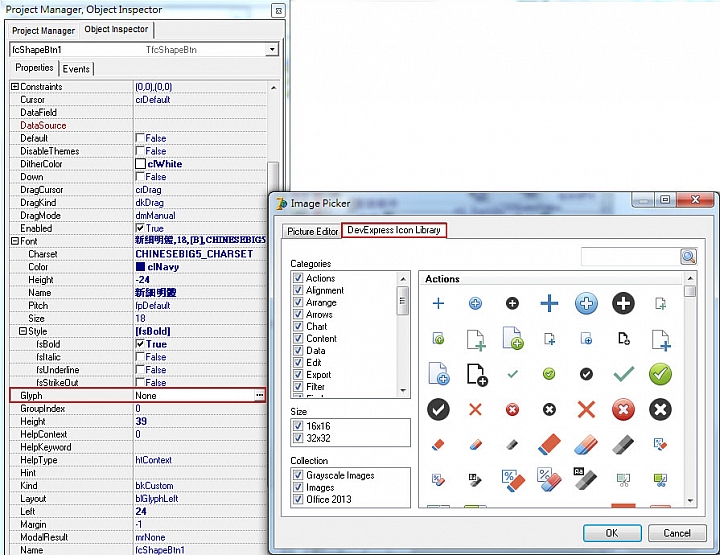
Task: Select the DevExpress Icon Library tab
Action: pos(394,230)
